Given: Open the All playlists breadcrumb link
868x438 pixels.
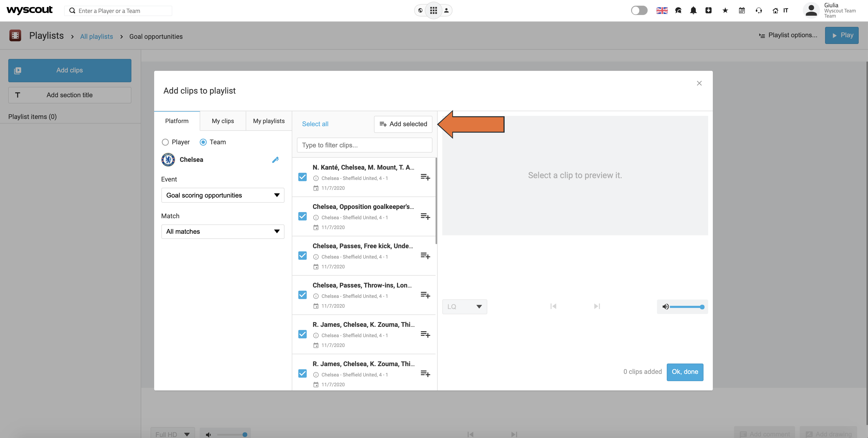Looking at the screenshot, I should [x=96, y=36].
